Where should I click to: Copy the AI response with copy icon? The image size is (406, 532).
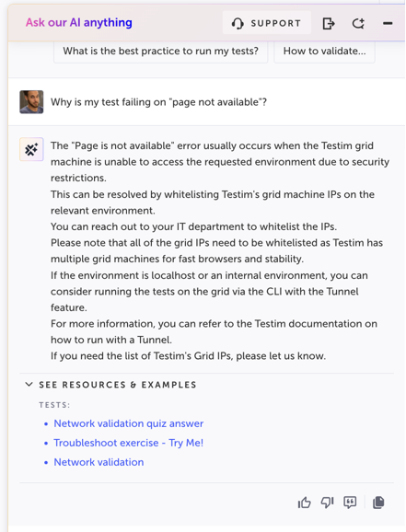(x=378, y=503)
